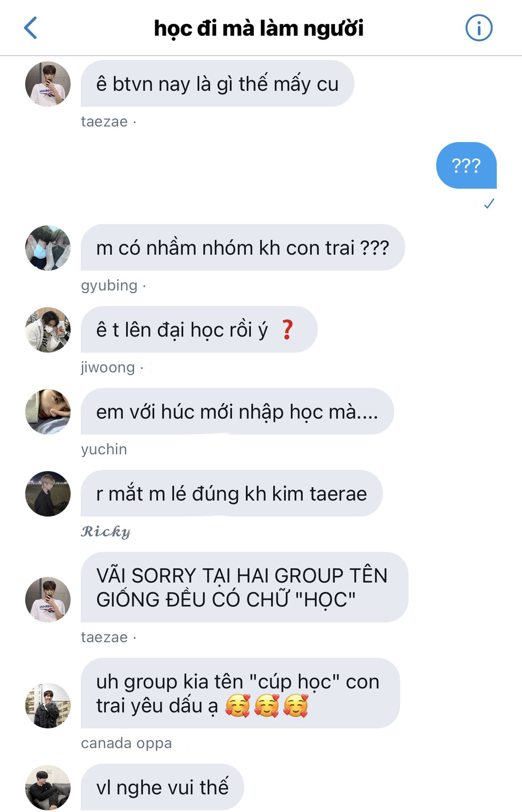Tap Ricky's dark avatar picture

48,494
